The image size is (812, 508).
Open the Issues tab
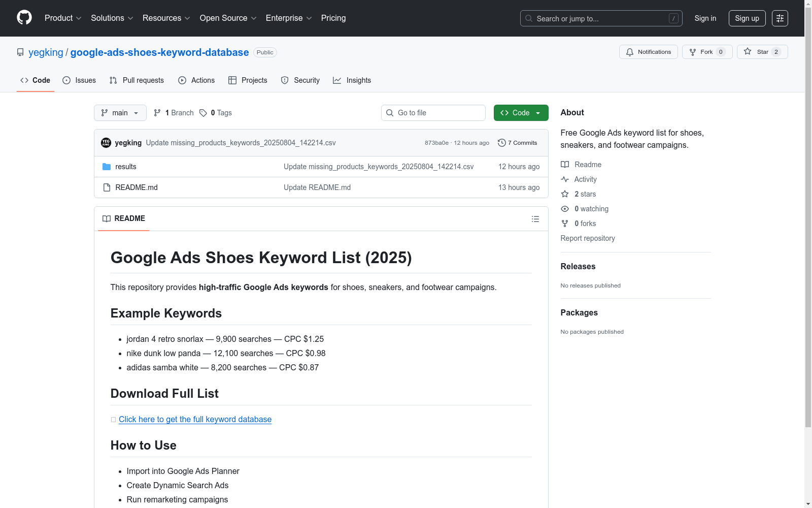coord(79,80)
